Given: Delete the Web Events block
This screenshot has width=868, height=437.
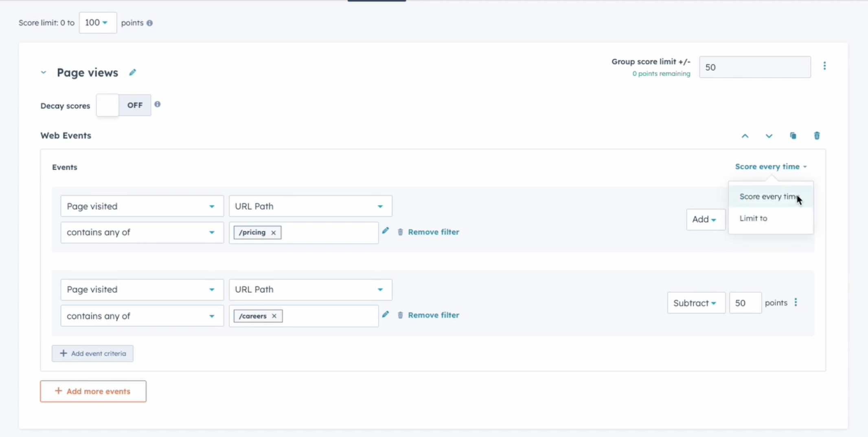Looking at the screenshot, I should tap(817, 136).
